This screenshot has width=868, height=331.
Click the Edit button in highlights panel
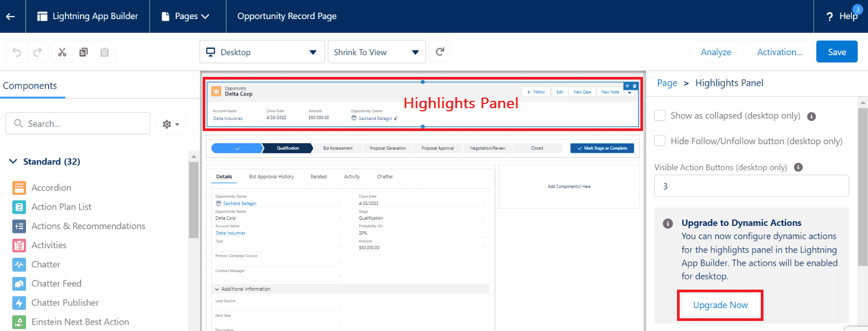[x=560, y=92]
